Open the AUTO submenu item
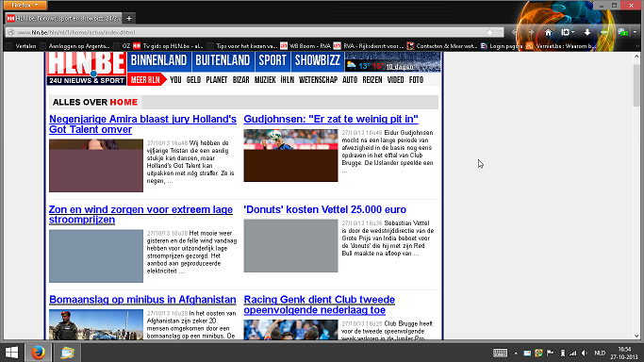The image size is (644, 362). [350, 80]
